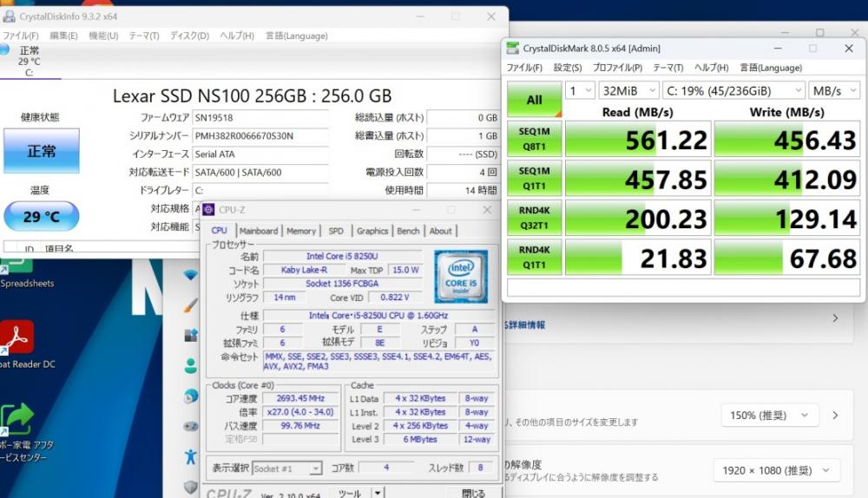868x498 pixels.
Task: Run the RND4K Q32T1 test
Action: click(534, 218)
